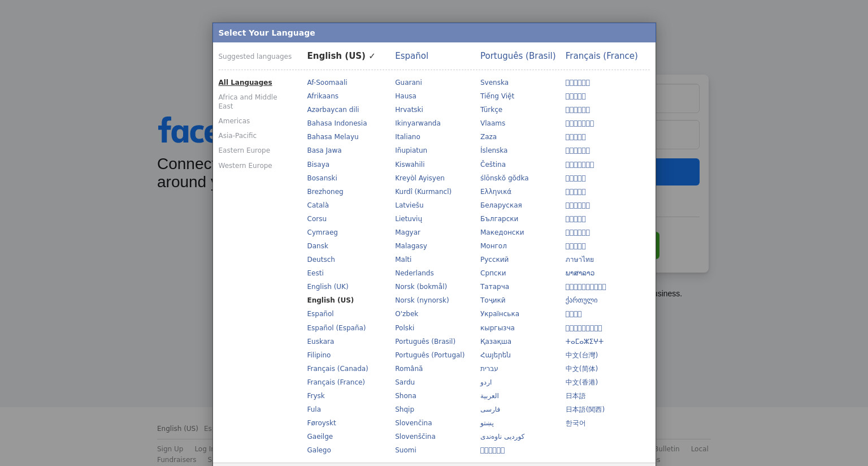
Task: Select Azərbaycan dili
Action: (333, 110)
